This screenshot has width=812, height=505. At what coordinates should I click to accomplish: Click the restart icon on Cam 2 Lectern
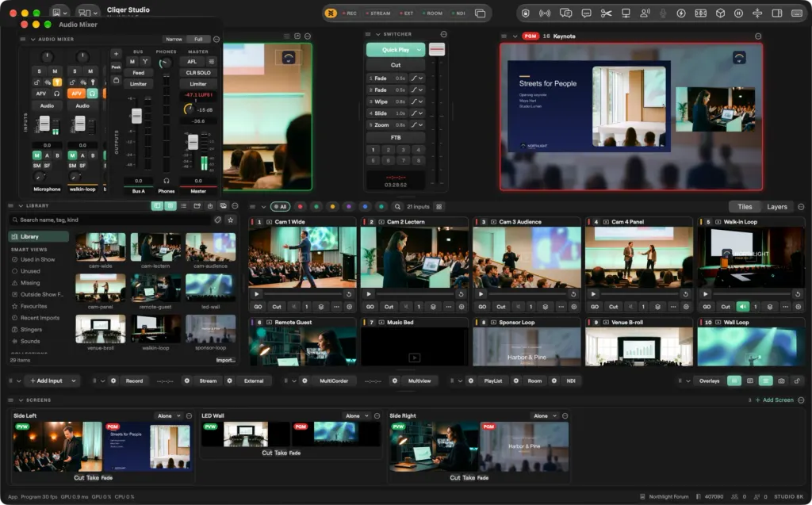click(x=461, y=294)
